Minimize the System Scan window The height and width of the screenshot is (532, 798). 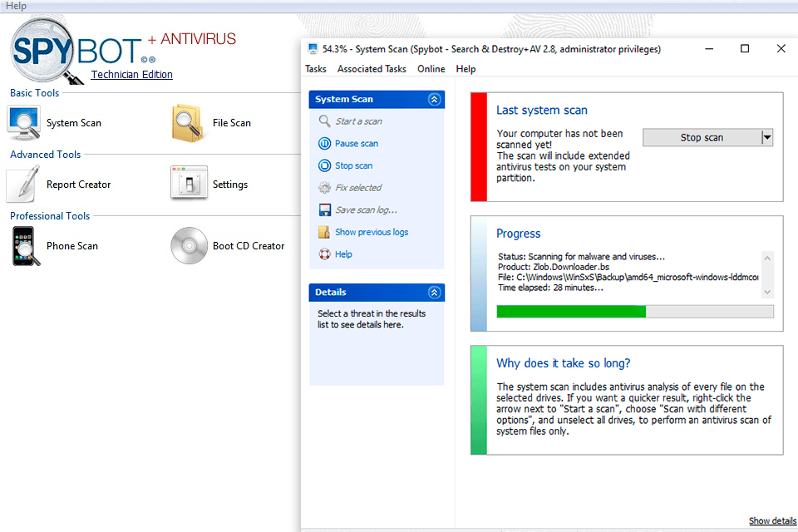pos(709,49)
